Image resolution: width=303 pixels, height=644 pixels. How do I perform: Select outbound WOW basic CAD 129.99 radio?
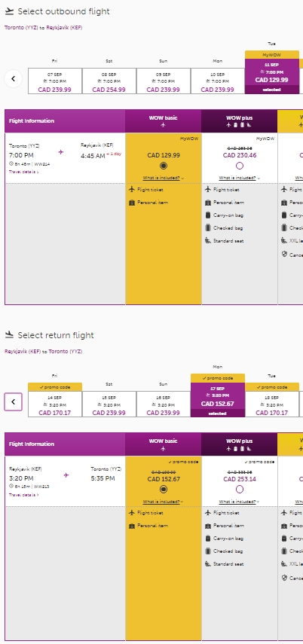tap(164, 166)
